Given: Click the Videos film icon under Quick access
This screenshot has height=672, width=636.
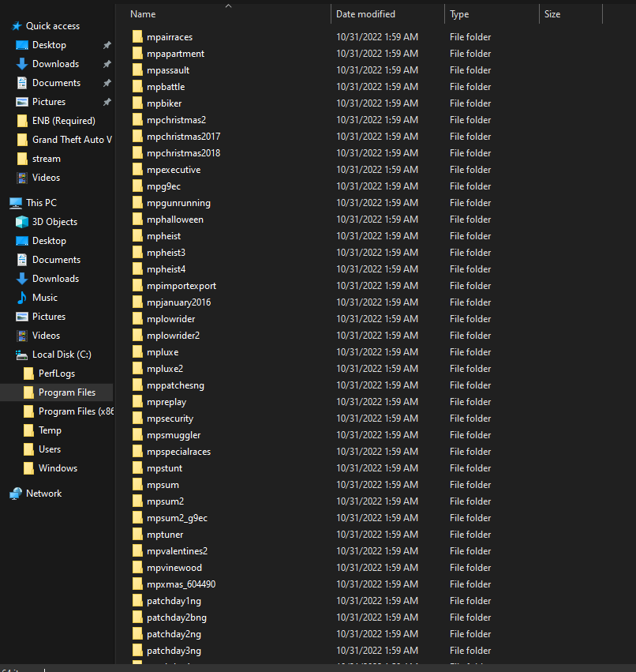Looking at the screenshot, I should pyautogui.click(x=22, y=178).
